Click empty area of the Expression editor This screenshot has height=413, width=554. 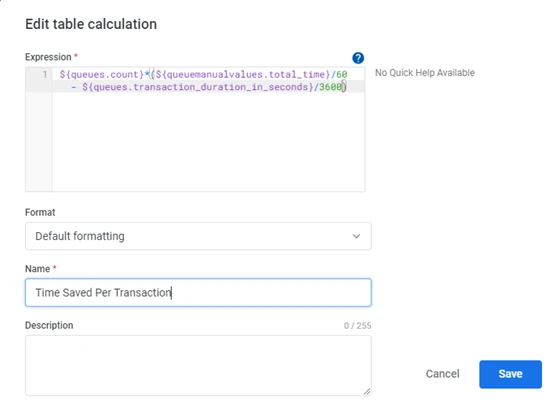[x=208, y=141]
